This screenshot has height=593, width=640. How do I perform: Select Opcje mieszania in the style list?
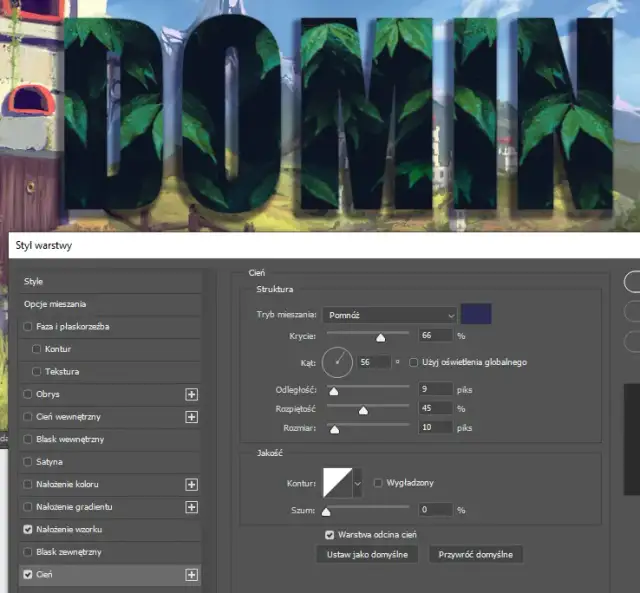[55, 304]
